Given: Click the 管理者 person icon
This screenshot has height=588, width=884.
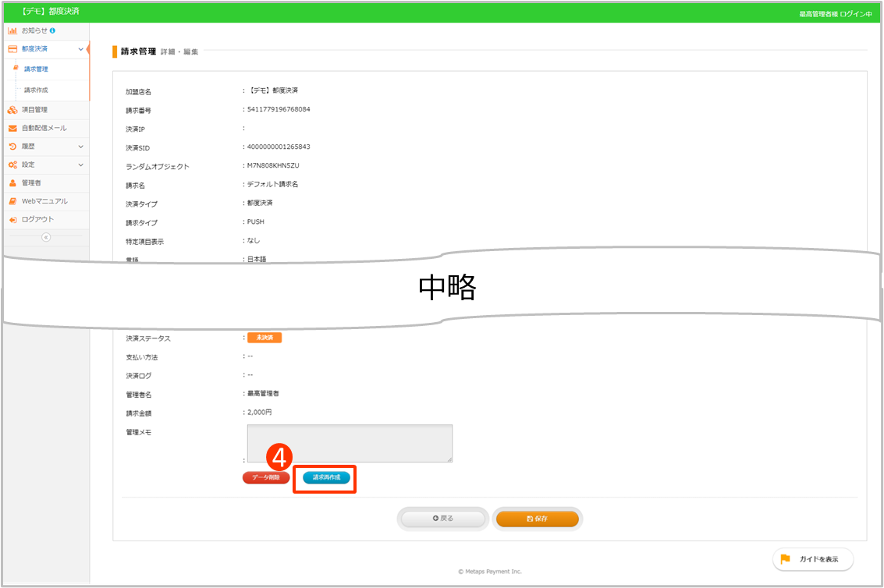Looking at the screenshot, I should click(x=12, y=182).
